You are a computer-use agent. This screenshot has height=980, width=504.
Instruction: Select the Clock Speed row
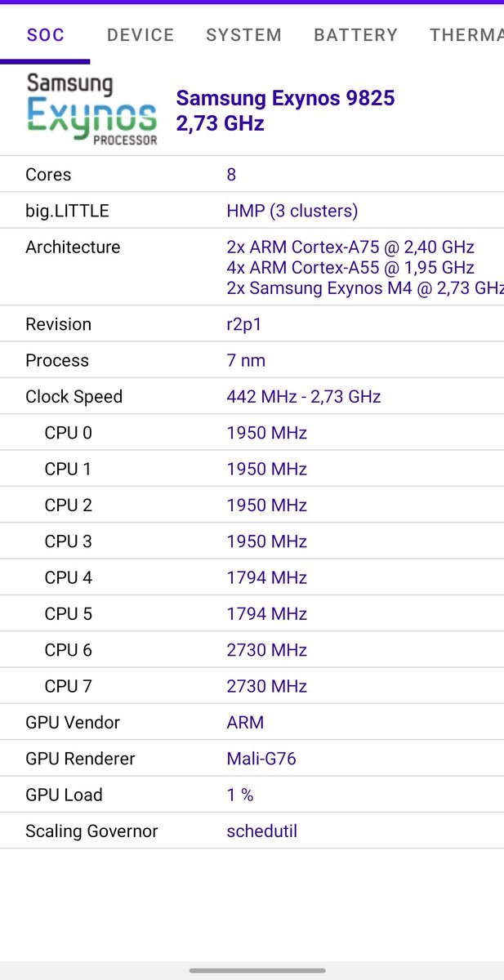click(252, 396)
